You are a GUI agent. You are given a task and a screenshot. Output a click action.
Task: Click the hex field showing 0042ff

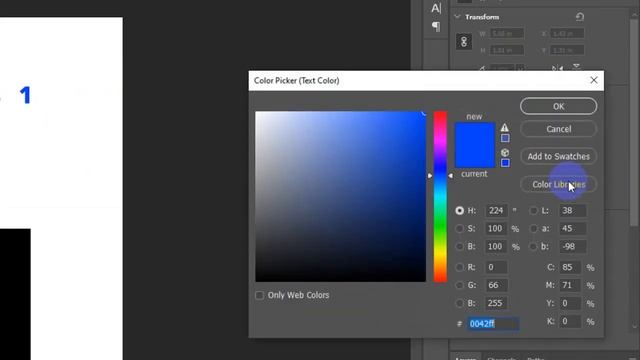[x=493, y=324]
